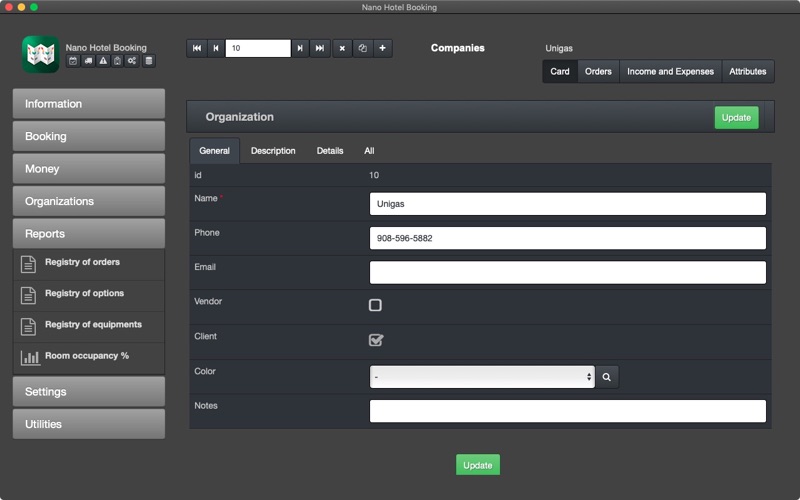Open the calendar icon under app title

pyautogui.click(x=73, y=61)
